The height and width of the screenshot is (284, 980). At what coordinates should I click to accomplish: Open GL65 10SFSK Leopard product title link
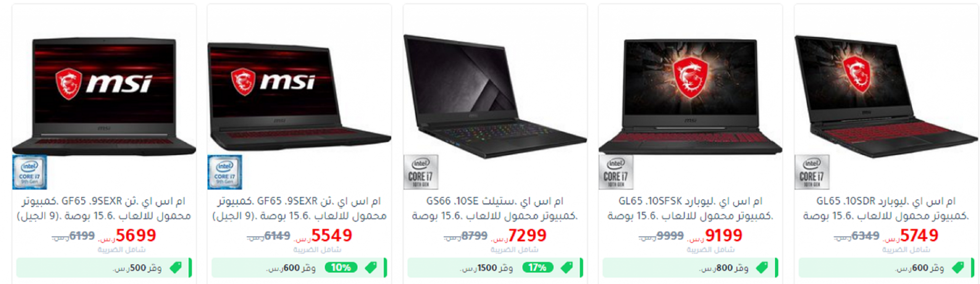(690, 208)
